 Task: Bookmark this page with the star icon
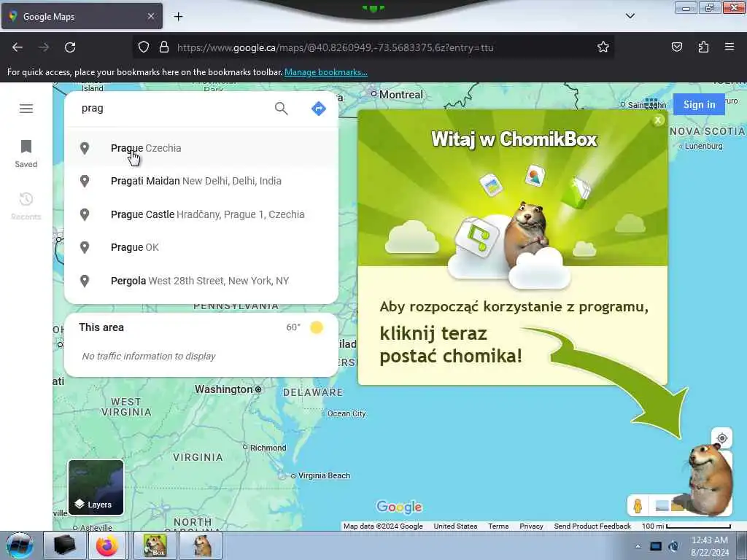(x=603, y=47)
